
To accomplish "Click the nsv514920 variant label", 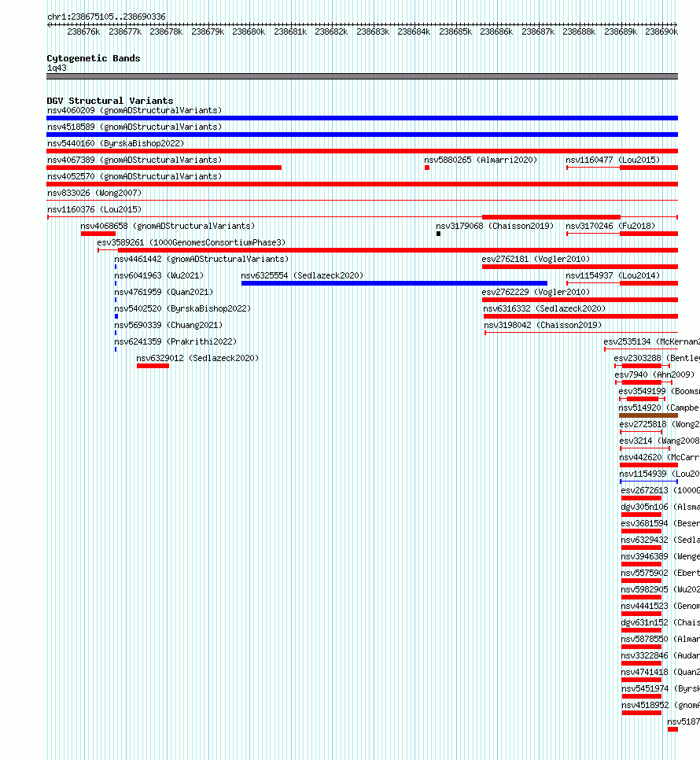I will pos(659,408).
